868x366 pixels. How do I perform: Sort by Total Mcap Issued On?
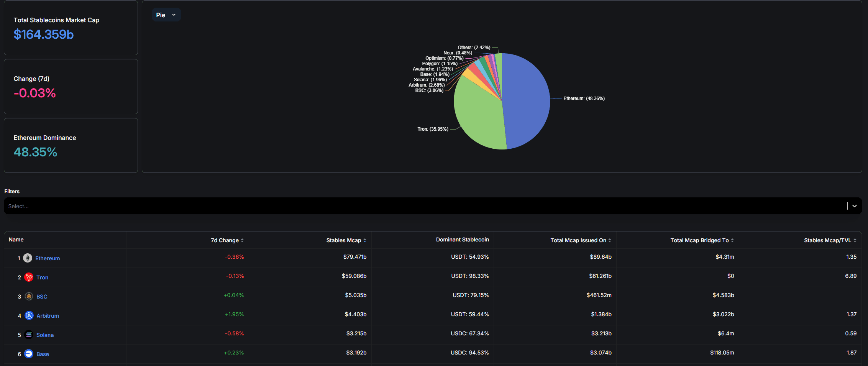coord(581,240)
